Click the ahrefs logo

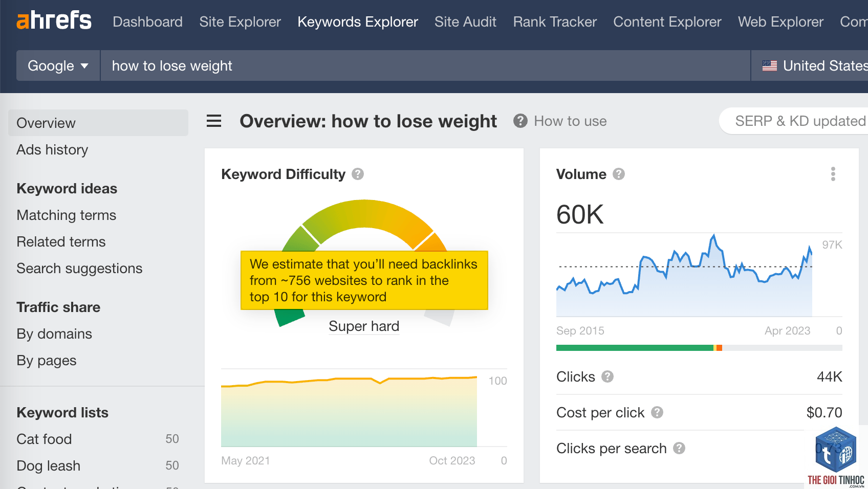click(54, 21)
